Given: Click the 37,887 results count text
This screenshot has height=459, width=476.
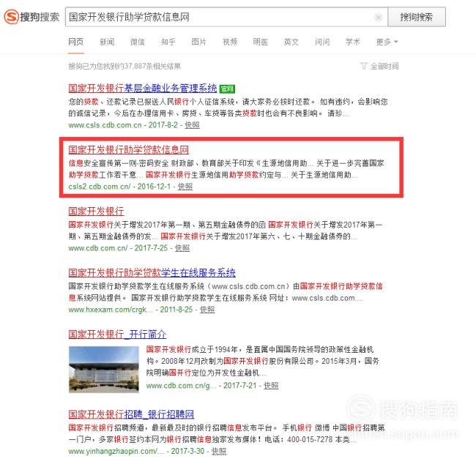Looking at the screenshot, I should click(124, 66).
